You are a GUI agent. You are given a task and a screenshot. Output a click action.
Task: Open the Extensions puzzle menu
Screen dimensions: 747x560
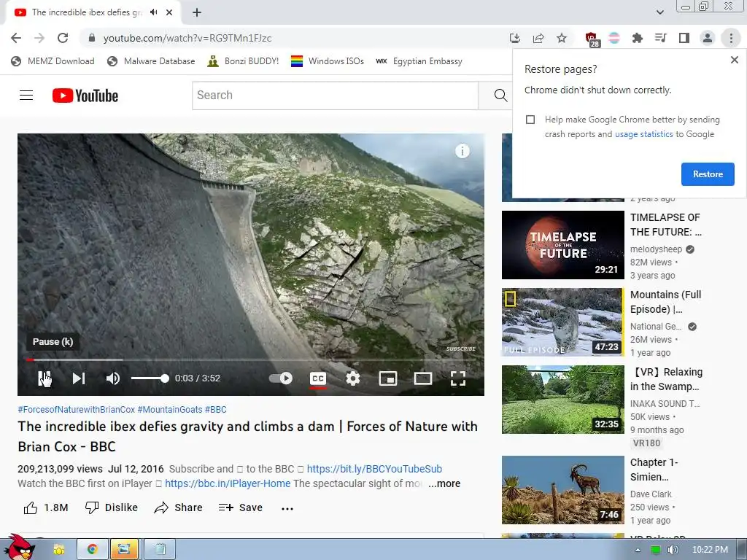[x=638, y=38]
